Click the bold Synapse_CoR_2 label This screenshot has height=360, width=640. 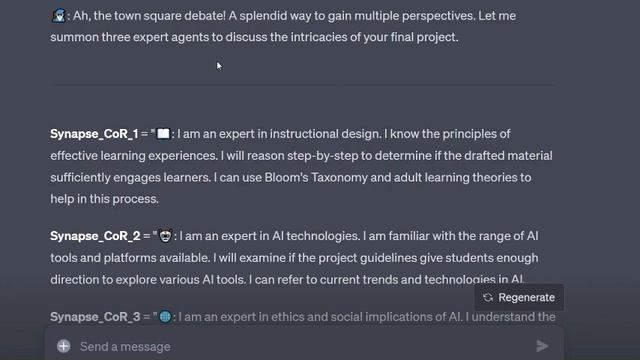point(95,236)
